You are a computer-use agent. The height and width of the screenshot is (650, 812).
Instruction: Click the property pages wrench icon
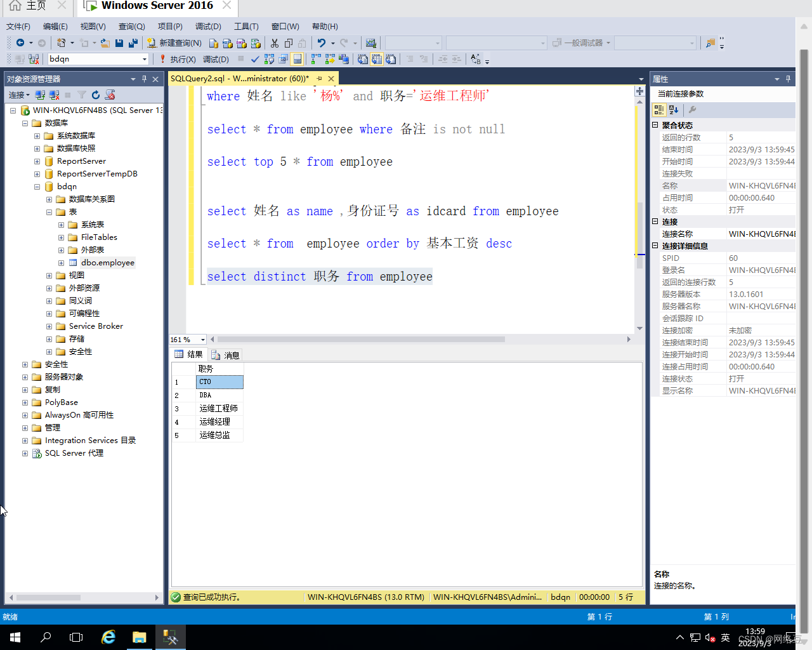692,110
